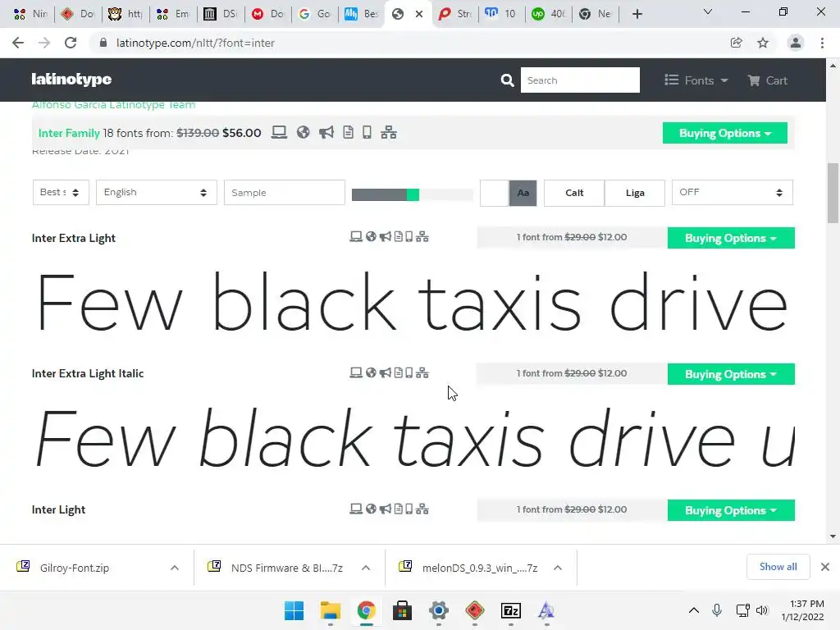Click the Inter Family link
840x630 pixels.
point(69,133)
